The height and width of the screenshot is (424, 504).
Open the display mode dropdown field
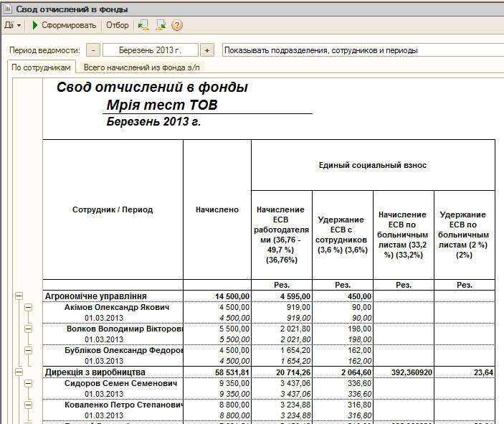363,50
